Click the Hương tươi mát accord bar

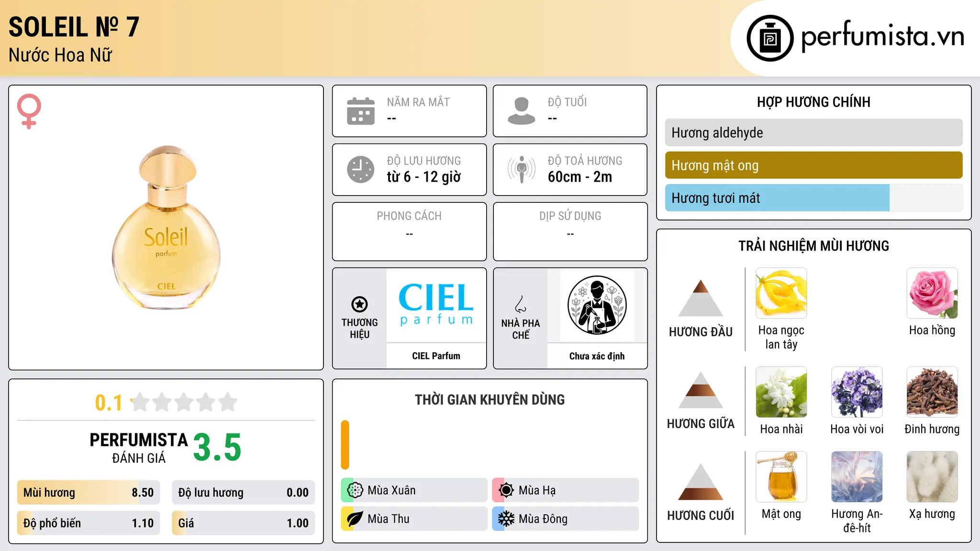813,198
